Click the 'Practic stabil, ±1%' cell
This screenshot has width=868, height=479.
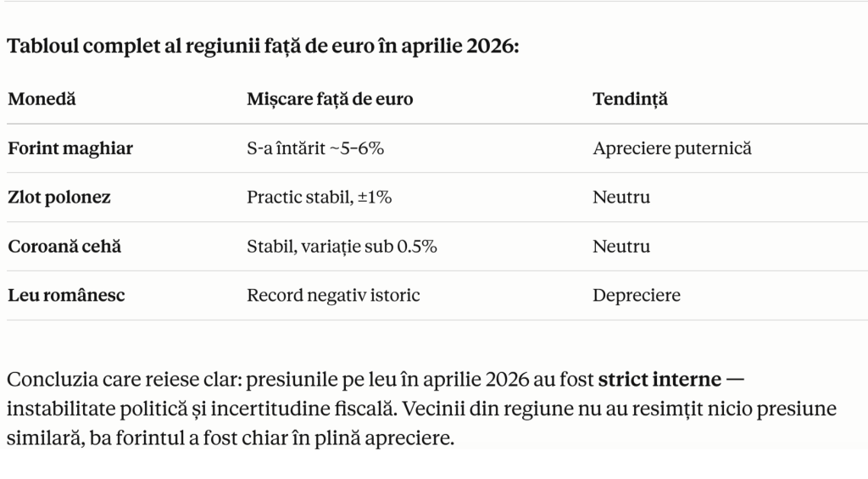click(x=320, y=198)
